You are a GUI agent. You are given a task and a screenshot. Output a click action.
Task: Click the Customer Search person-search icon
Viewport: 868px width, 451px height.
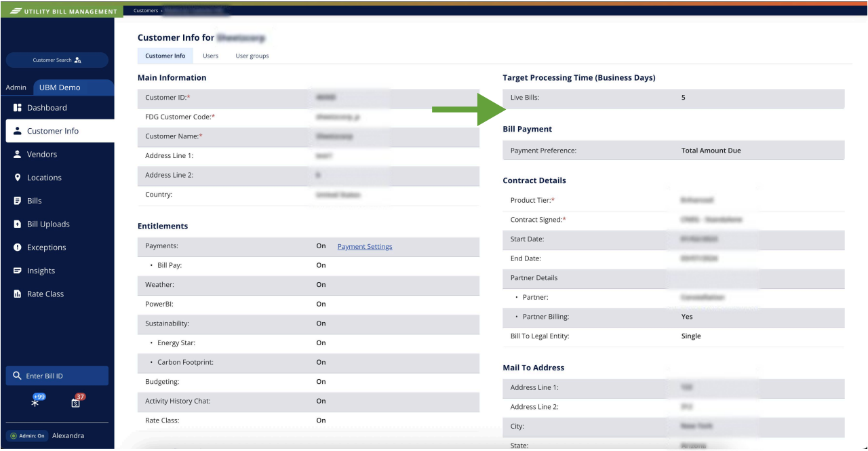point(77,60)
